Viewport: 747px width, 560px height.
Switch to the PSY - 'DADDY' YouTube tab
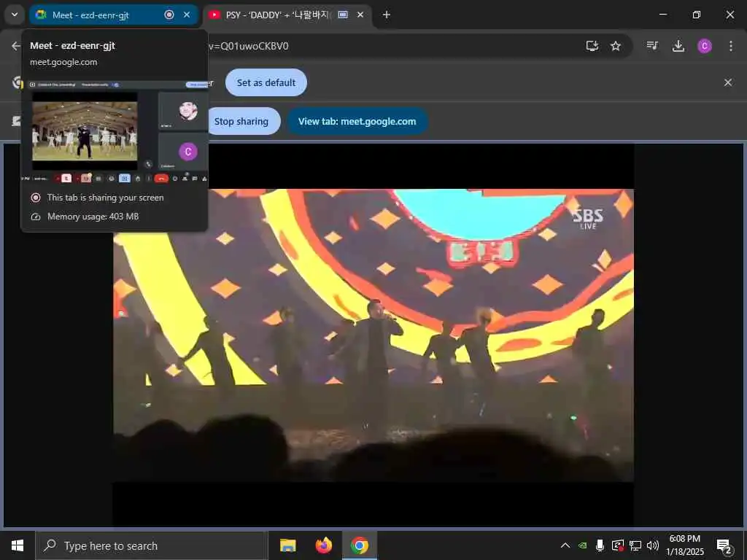(x=286, y=15)
